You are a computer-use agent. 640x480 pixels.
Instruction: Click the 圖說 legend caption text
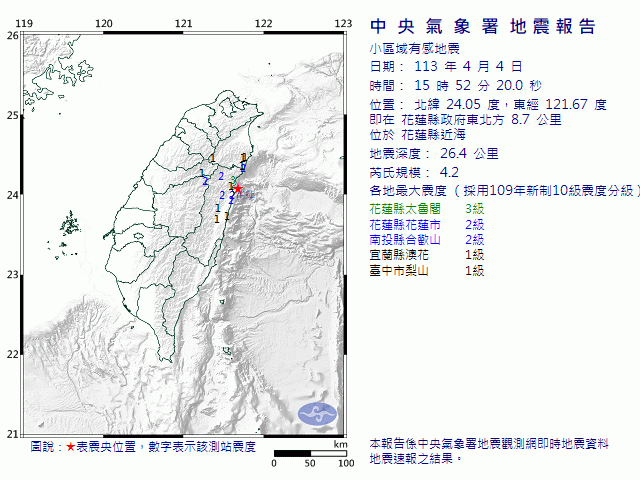(x=143, y=447)
